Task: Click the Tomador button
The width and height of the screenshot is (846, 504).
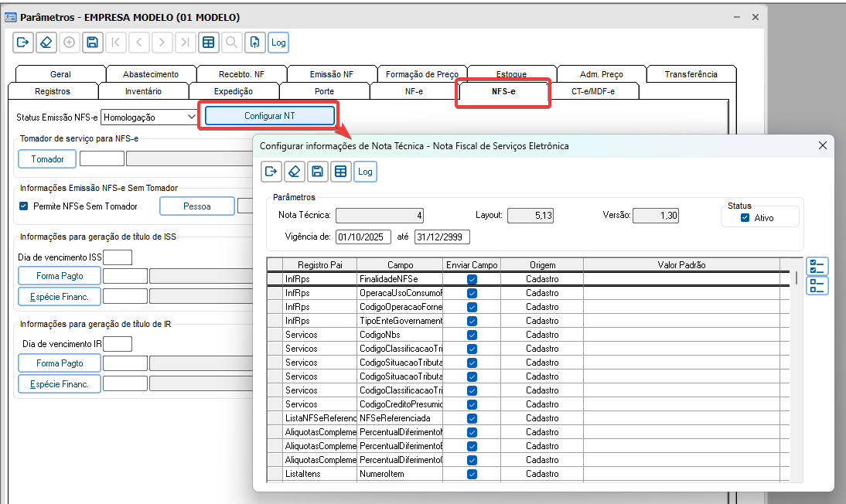Action: [47, 159]
